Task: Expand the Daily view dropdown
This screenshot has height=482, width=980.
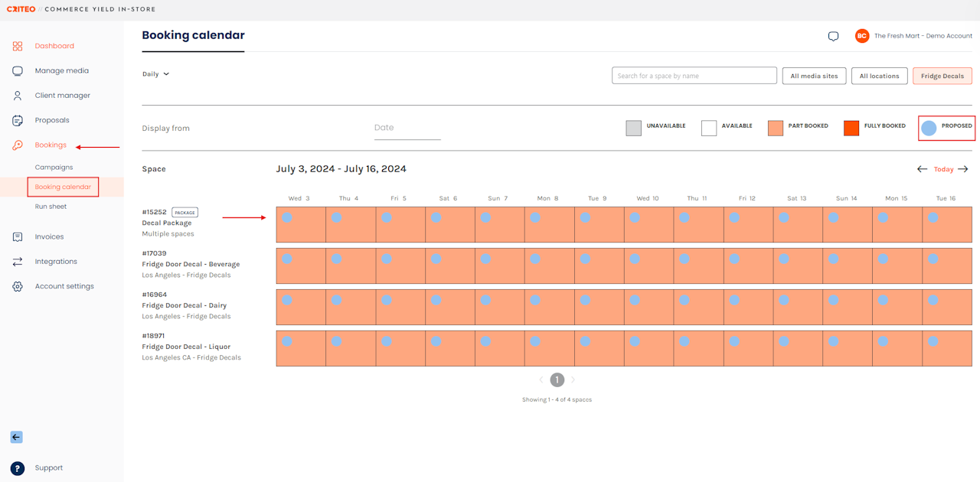Action: [155, 74]
